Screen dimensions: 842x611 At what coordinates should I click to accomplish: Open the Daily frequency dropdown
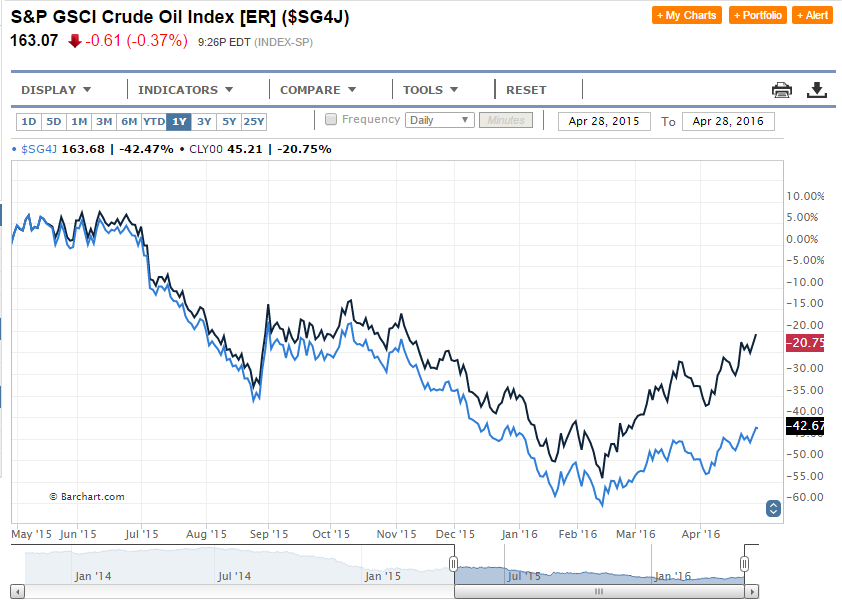[439, 120]
